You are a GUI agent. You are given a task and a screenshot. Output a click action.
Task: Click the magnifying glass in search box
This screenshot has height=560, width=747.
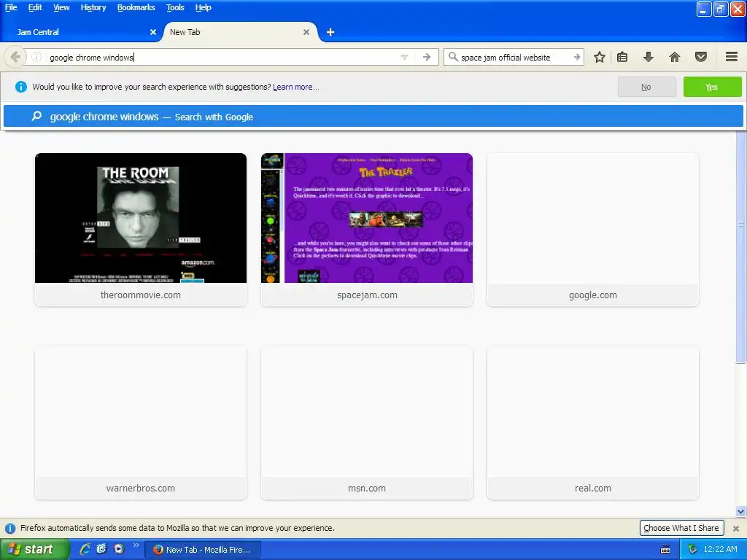453,57
